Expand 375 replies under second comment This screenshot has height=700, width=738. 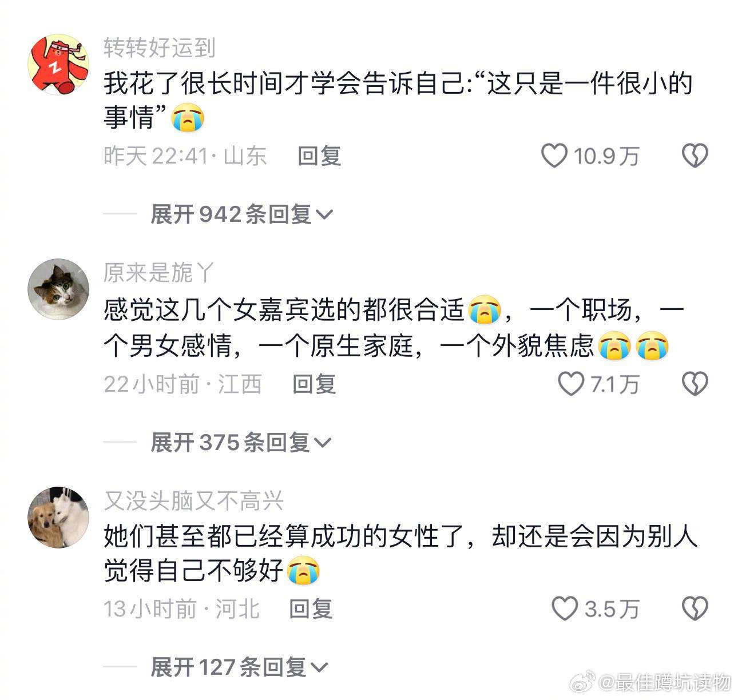tap(241, 442)
